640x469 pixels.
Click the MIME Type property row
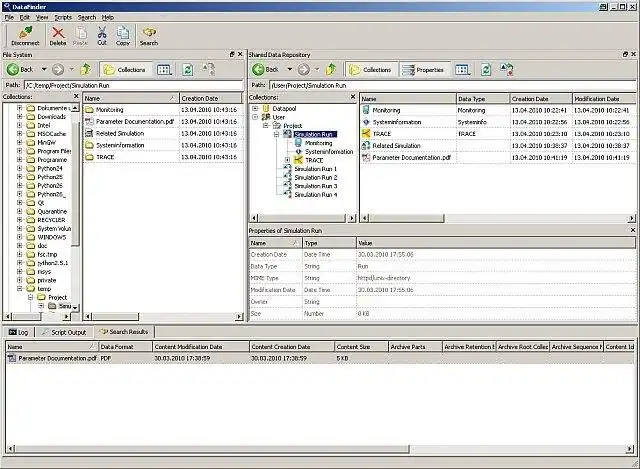442,278
